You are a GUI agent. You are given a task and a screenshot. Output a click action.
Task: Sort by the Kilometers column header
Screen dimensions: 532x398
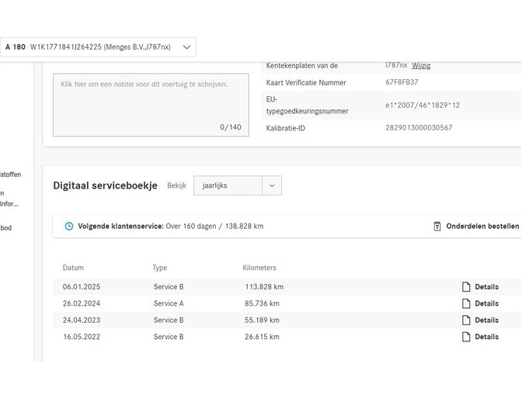[259, 268]
